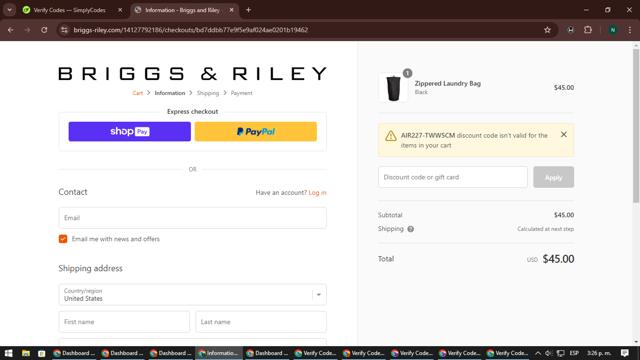Focus the Email input field
This screenshot has width=640, height=360.
192,218
